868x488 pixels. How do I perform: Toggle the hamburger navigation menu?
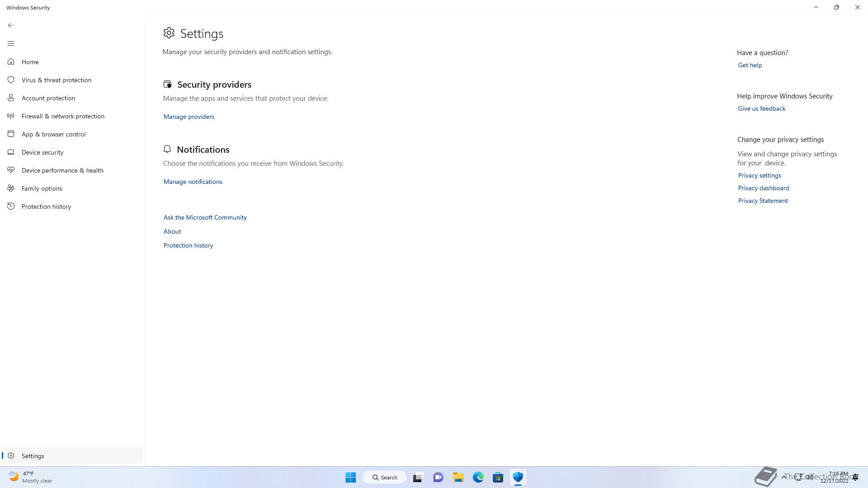tap(11, 43)
